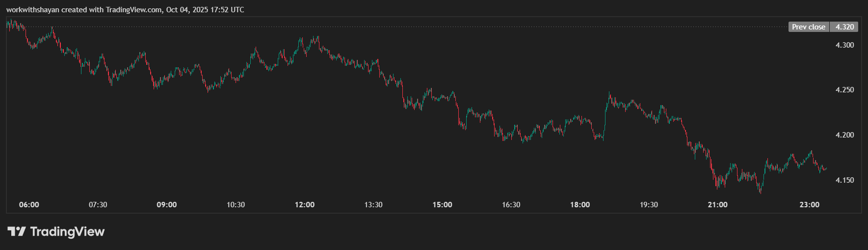
Task: Click the 13:30 time axis label
Action: coord(373,205)
